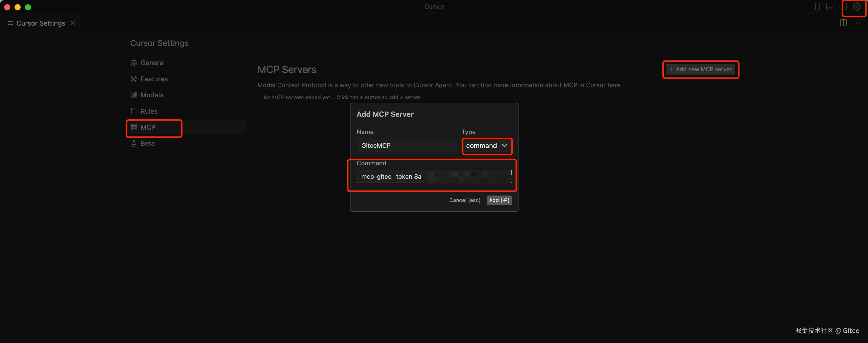Open the Beta settings section
Viewport: 868px width, 343px height.
coord(147,143)
